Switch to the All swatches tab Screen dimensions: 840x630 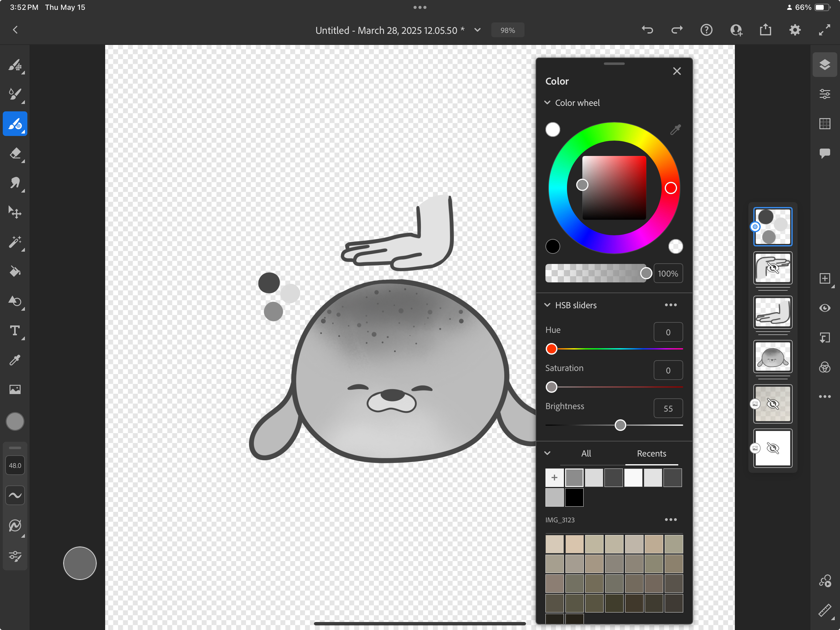point(586,453)
